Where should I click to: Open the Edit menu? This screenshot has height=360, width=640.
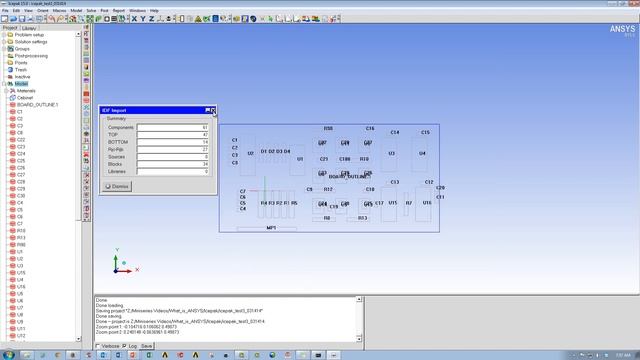click(16, 11)
